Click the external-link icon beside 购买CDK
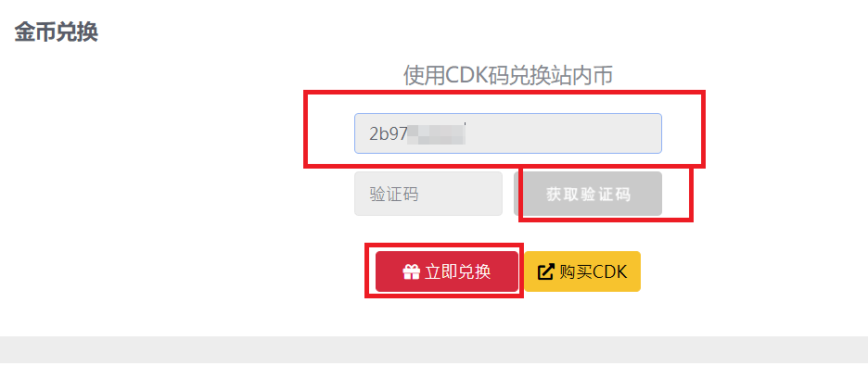Viewport: 868px width, 378px height. [x=546, y=271]
